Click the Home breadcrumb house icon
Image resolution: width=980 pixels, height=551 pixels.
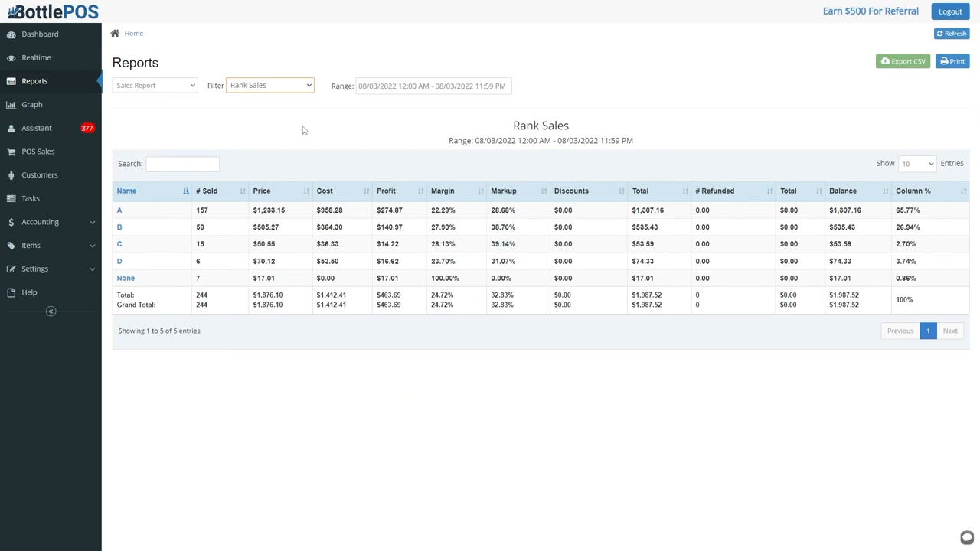tap(115, 34)
